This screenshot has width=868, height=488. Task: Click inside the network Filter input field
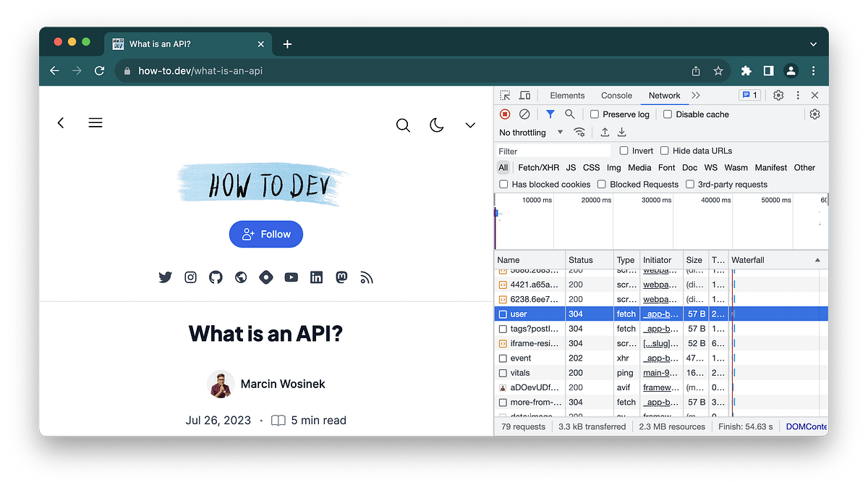click(x=550, y=150)
